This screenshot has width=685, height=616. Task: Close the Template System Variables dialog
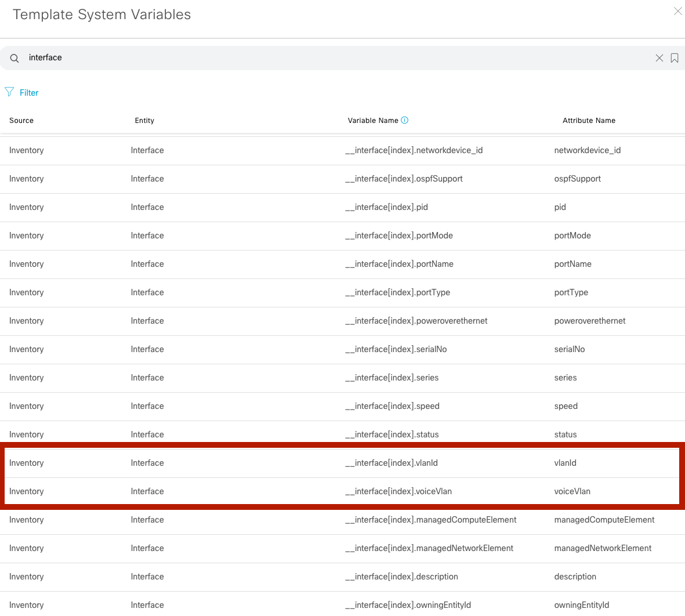tap(677, 12)
